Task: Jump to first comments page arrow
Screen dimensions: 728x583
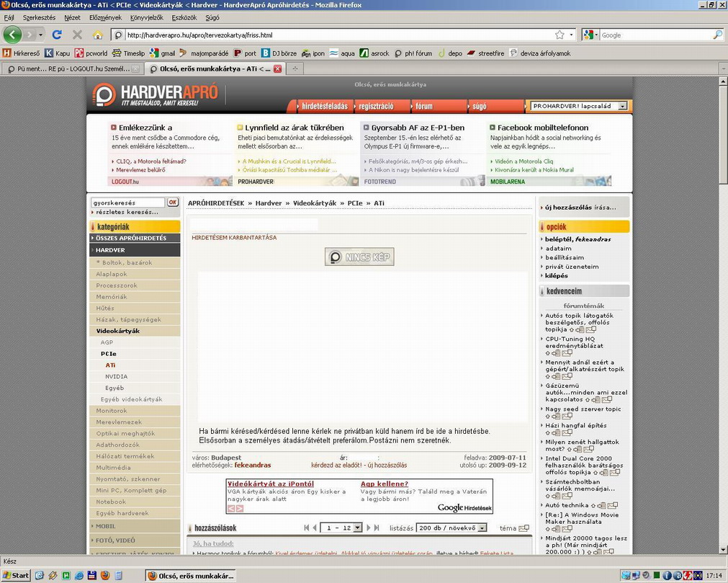Action: [307, 528]
